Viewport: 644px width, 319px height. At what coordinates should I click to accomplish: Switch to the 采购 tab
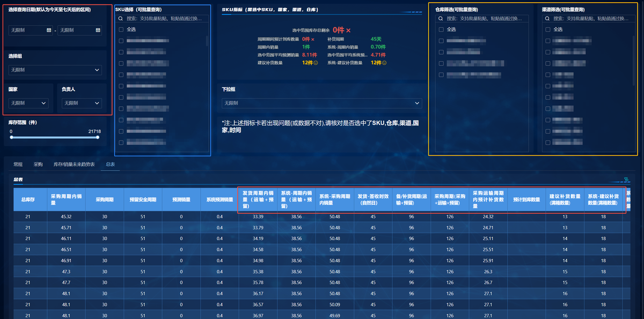click(x=38, y=165)
